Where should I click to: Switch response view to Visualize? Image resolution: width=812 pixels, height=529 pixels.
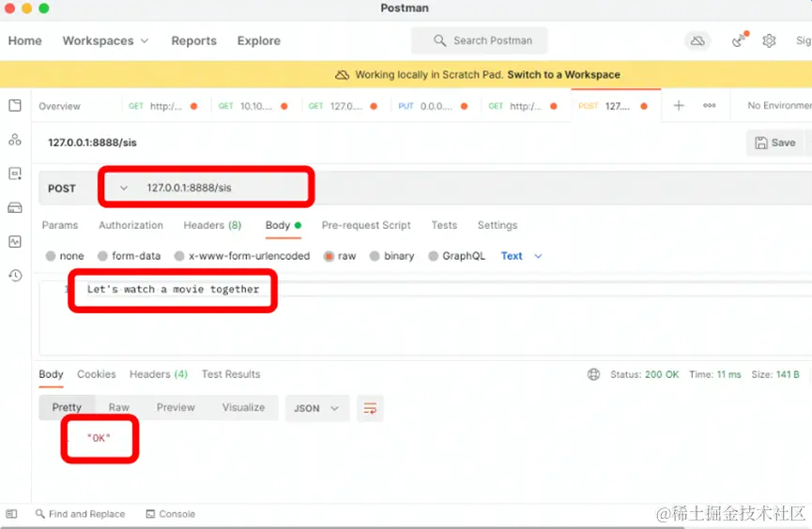pyautogui.click(x=243, y=407)
